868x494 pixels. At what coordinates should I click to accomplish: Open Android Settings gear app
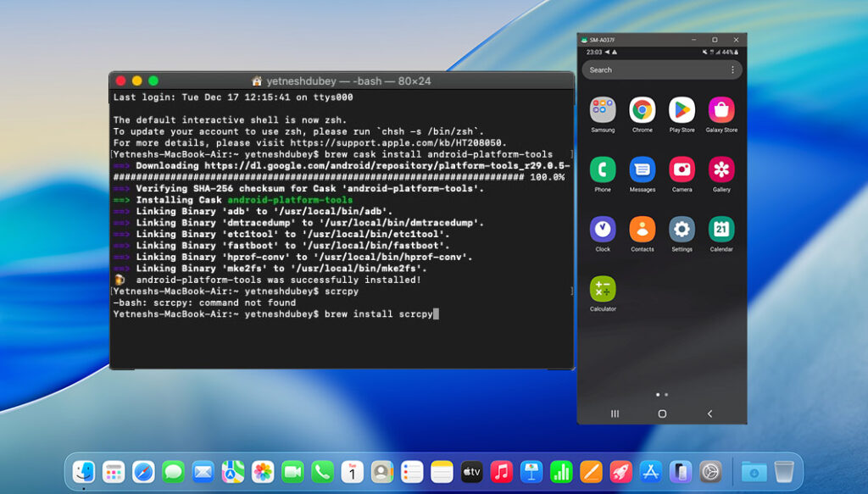pyautogui.click(x=682, y=230)
